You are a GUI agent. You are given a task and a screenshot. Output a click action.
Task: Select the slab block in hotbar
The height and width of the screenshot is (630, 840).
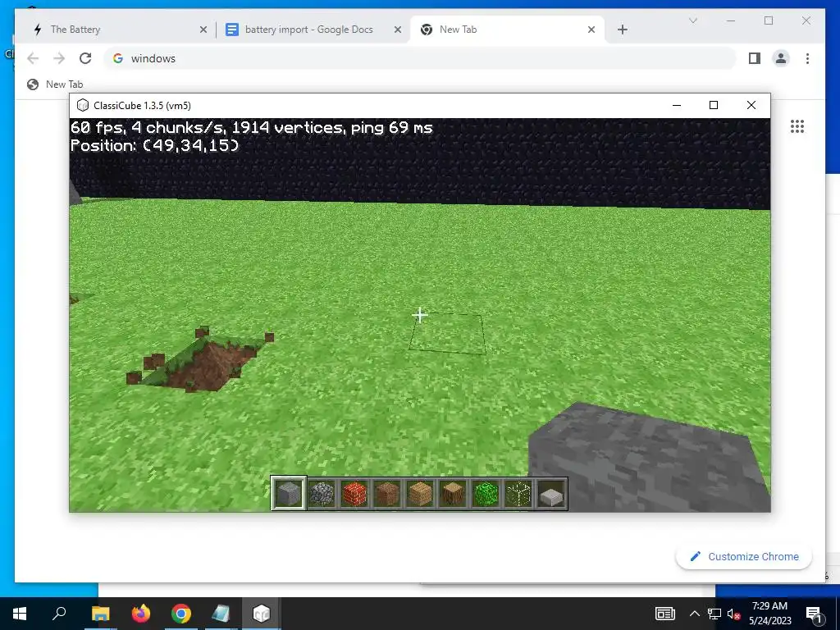(x=551, y=493)
